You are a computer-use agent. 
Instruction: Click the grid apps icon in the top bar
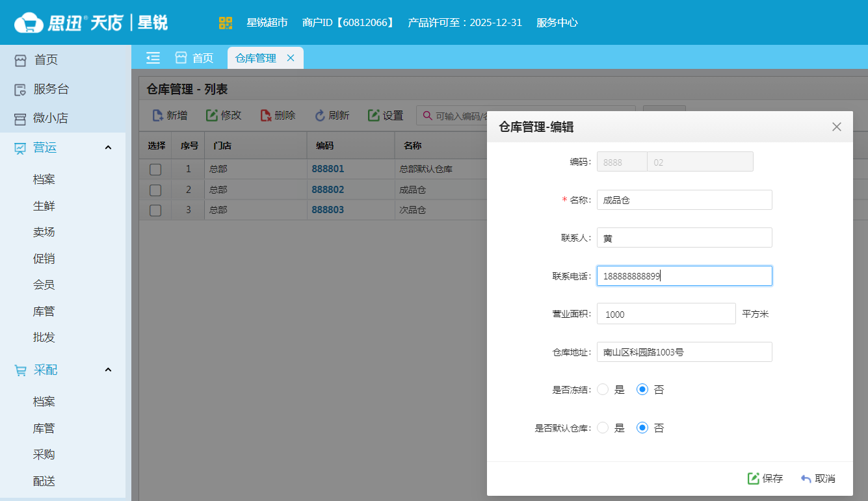point(226,22)
